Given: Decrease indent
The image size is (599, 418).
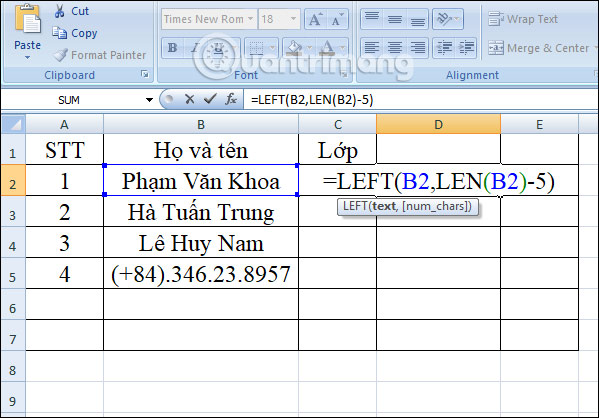Looking at the screenshot, I should tap(444, 48).
